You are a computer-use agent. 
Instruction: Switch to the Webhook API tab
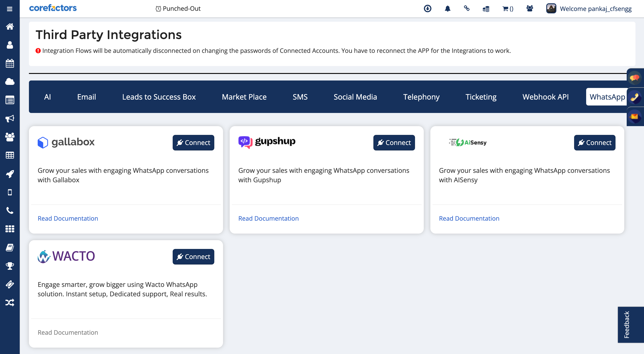click(545, 97)
